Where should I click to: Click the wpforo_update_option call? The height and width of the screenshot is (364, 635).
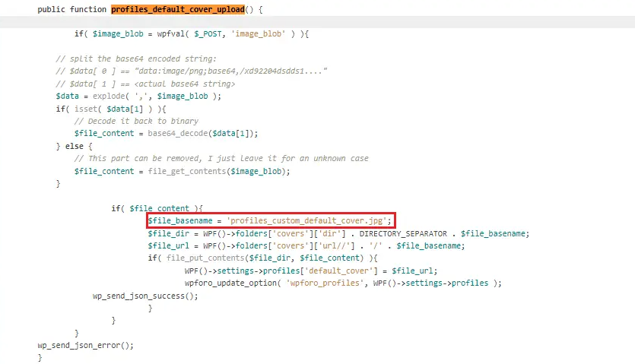343,283
